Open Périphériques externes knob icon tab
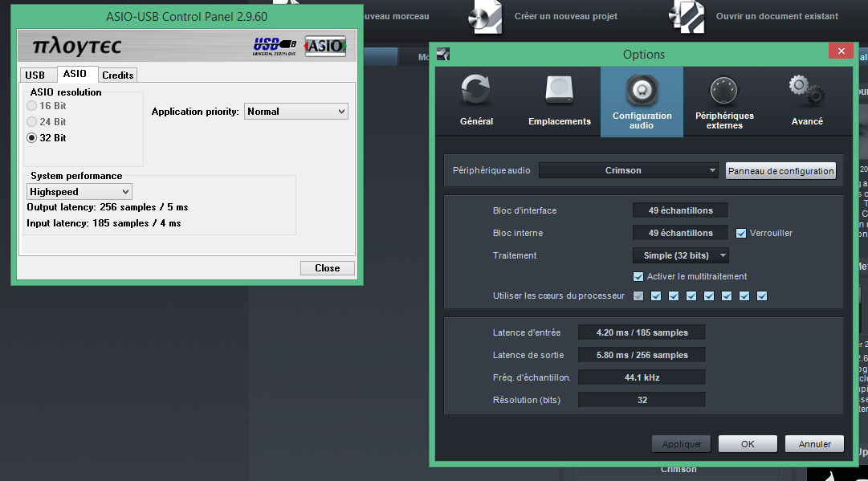868x481 pixels. coord(724,90)
